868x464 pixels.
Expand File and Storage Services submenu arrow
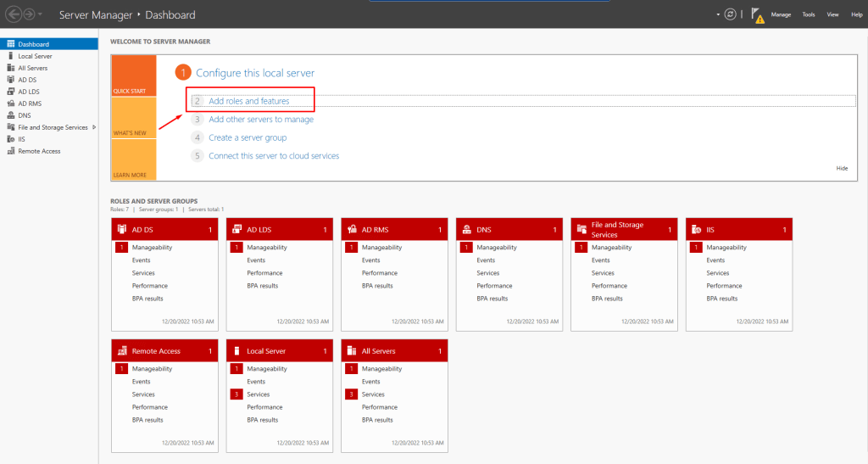pos(94,127)
